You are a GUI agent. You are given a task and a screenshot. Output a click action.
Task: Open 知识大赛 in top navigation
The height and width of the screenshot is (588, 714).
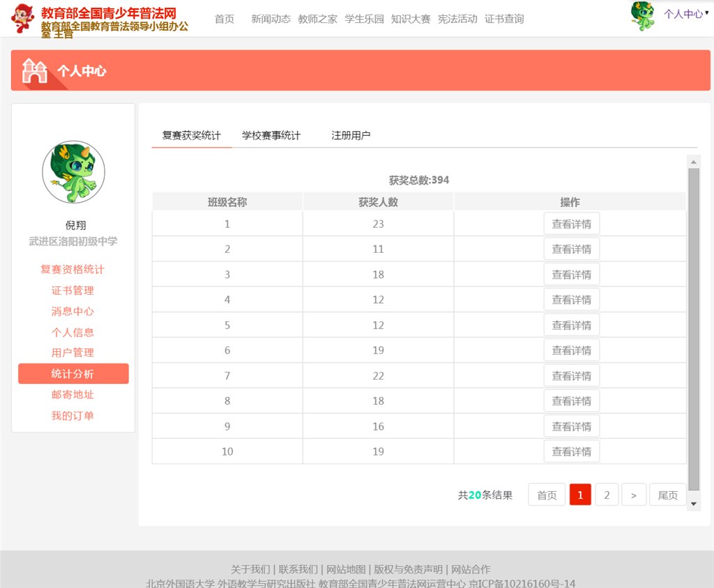click(411, 20)
